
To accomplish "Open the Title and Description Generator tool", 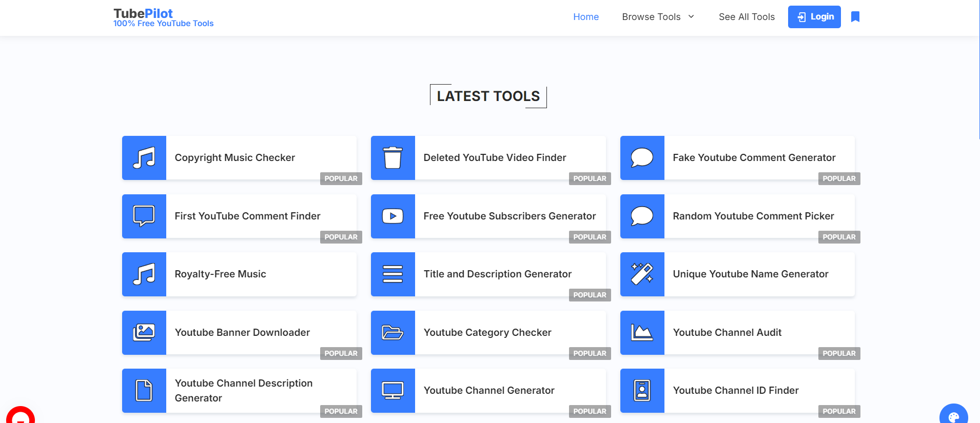I will tap(497, 274).
